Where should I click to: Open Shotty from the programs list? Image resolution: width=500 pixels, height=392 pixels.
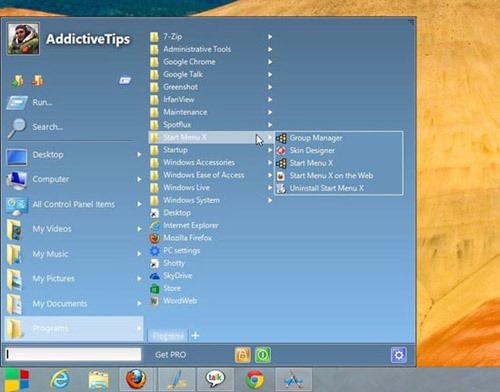(x=167, y=263)
